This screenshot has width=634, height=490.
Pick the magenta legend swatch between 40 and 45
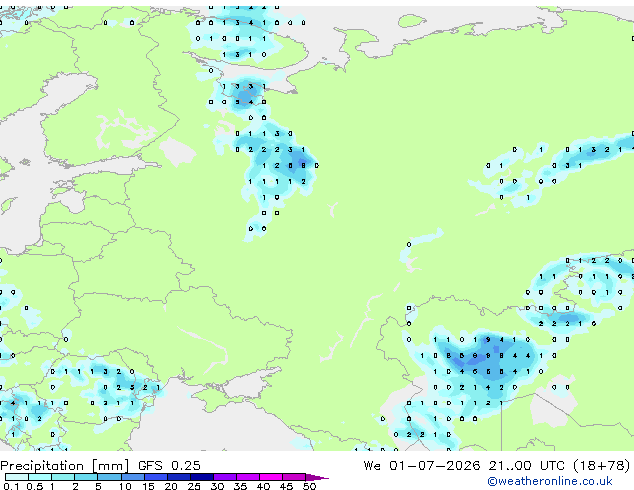click(271, 477)
